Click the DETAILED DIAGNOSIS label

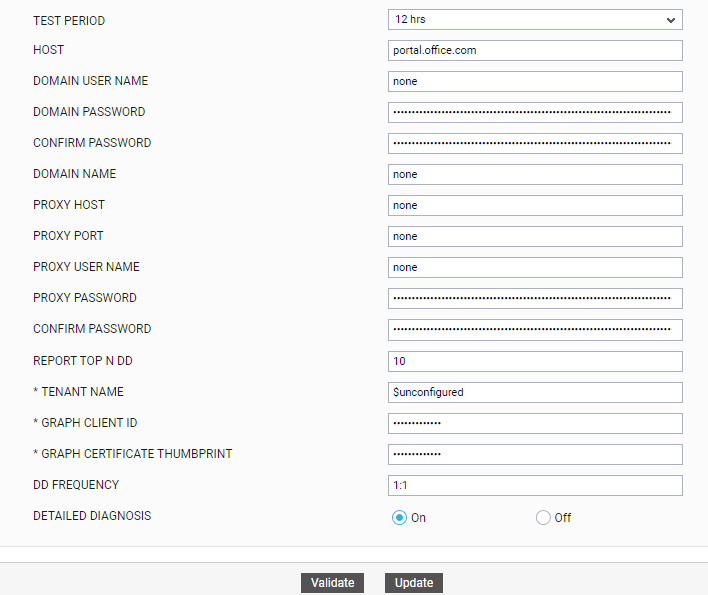[92, 516]
